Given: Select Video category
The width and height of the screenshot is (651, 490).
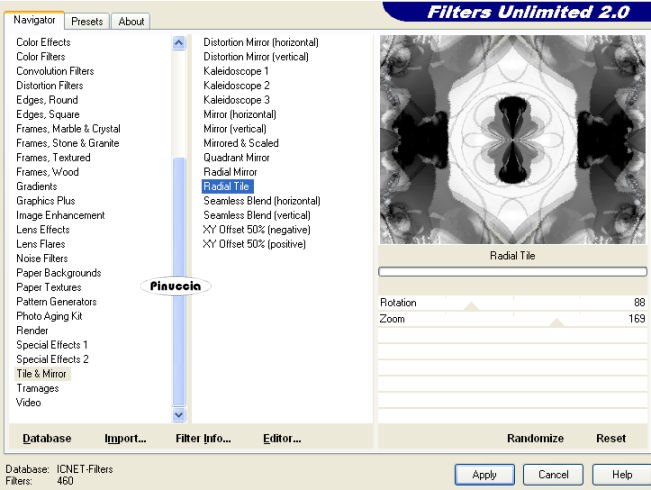Looking at the screenshot, I should point(28,402).
